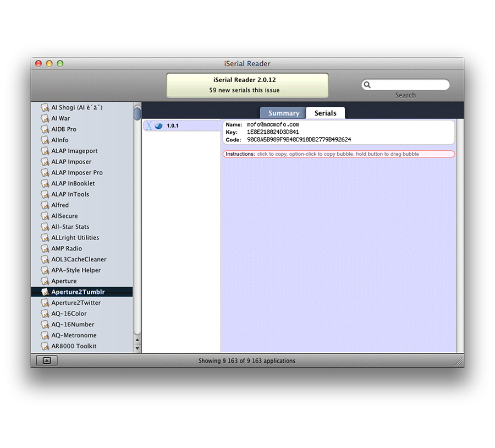The width and height of the screenshot is (495, 448).
Task: Copy the Name value mofo@macmofo.com
Action: [273, 124]
